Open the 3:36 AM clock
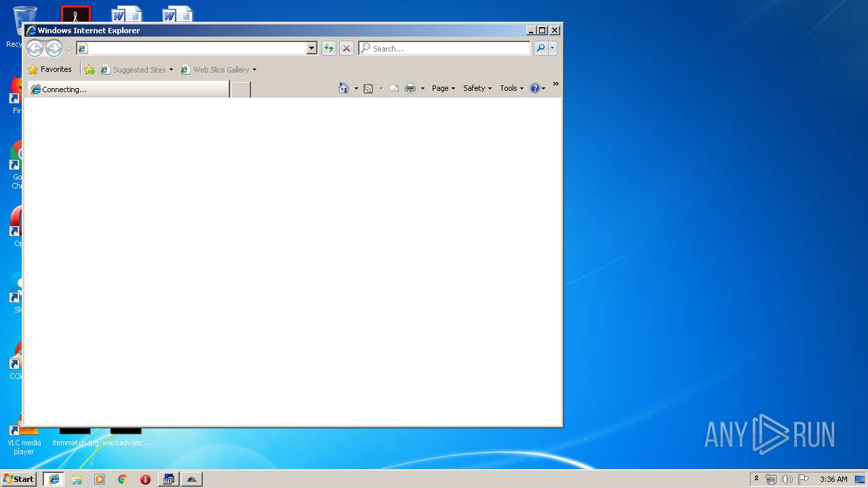Viewport: 868px width, 488px height. [833, 479]
